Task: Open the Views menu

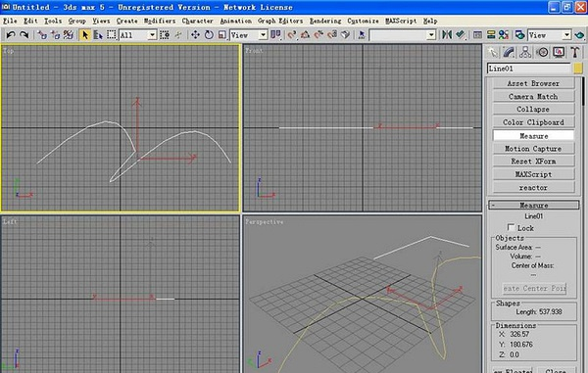Action: (x=101, y=21)
